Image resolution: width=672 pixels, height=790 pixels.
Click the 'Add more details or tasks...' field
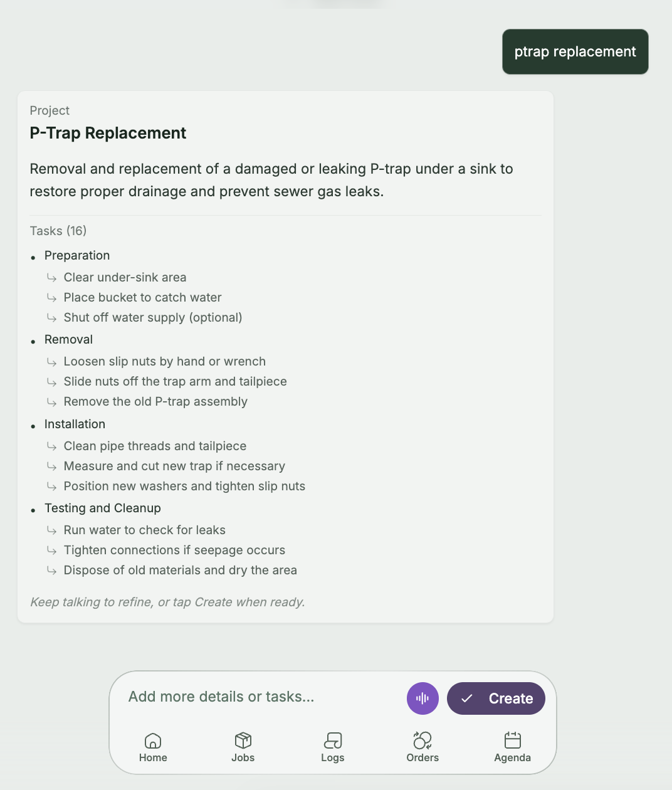click(221, 697)
